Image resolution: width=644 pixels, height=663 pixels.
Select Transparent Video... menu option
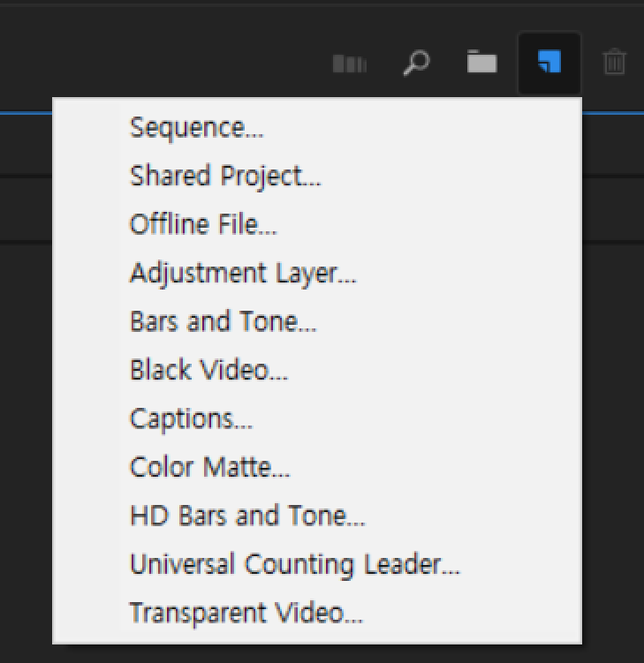[317, 614]
